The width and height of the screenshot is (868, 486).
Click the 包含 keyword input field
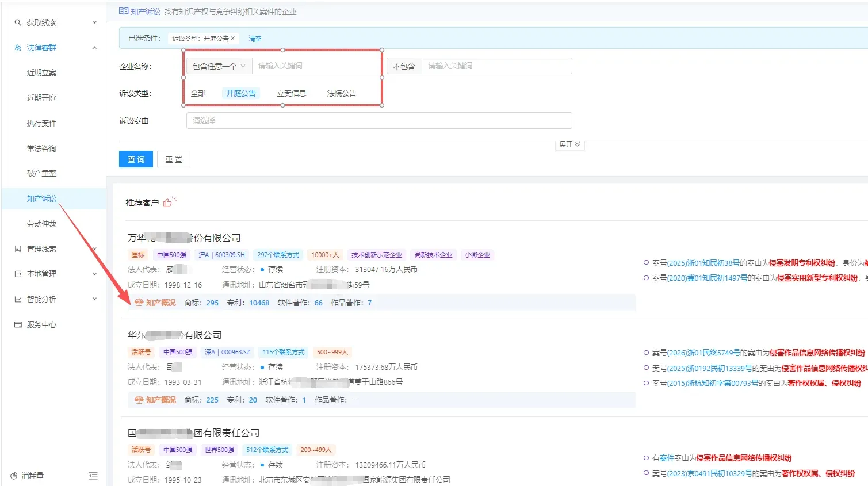[x=317, y=66]
